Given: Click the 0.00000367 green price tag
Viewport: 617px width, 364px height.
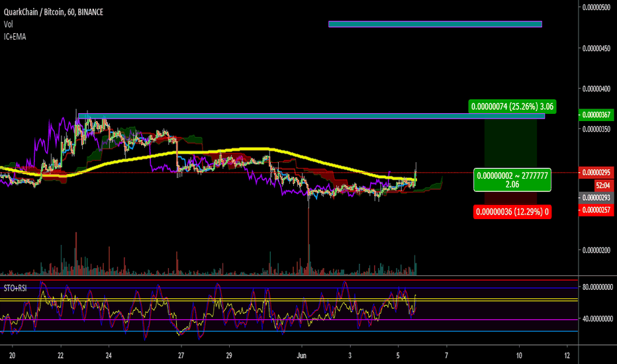Looking at the screenshot, I should pos(596,115).
